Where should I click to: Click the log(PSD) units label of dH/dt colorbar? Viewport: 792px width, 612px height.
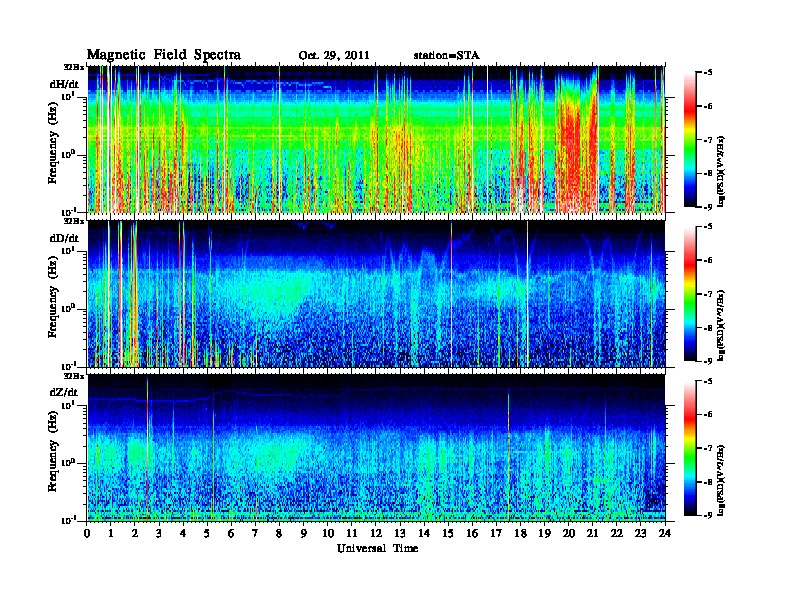(x=721, y=171)
